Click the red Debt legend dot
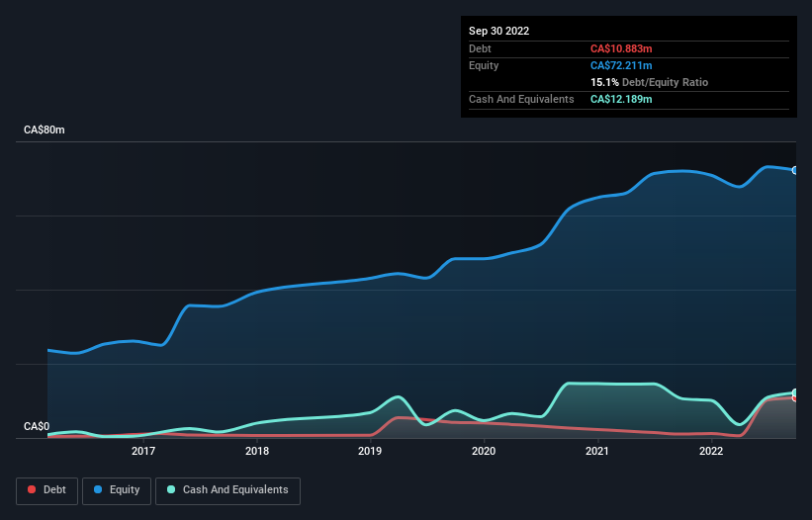Viewport: 812px width, 520px height. tap(32, 489)
